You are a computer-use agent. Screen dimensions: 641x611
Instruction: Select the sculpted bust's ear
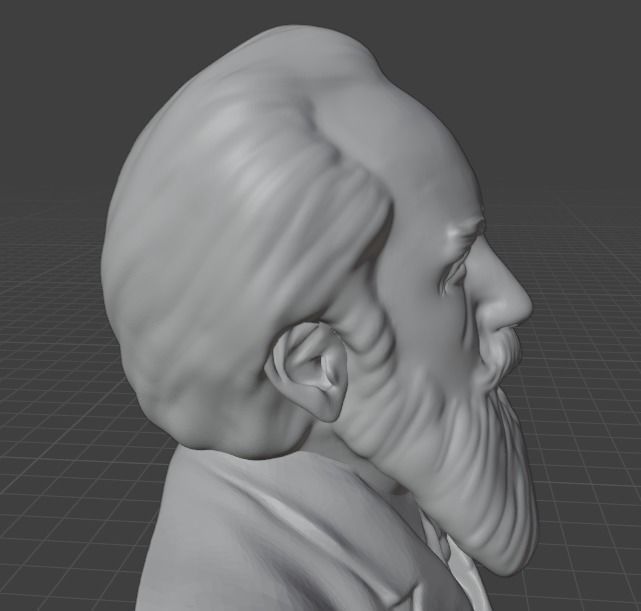(x=307, y=371)
